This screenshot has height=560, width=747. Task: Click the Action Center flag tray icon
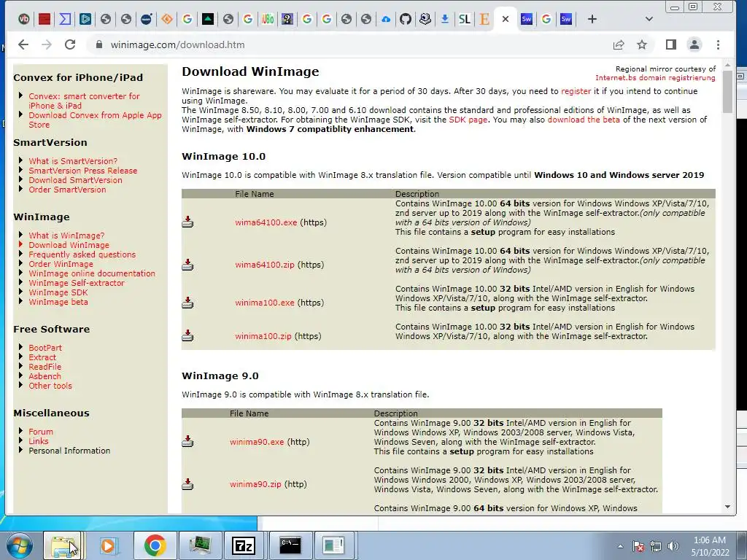638,546
